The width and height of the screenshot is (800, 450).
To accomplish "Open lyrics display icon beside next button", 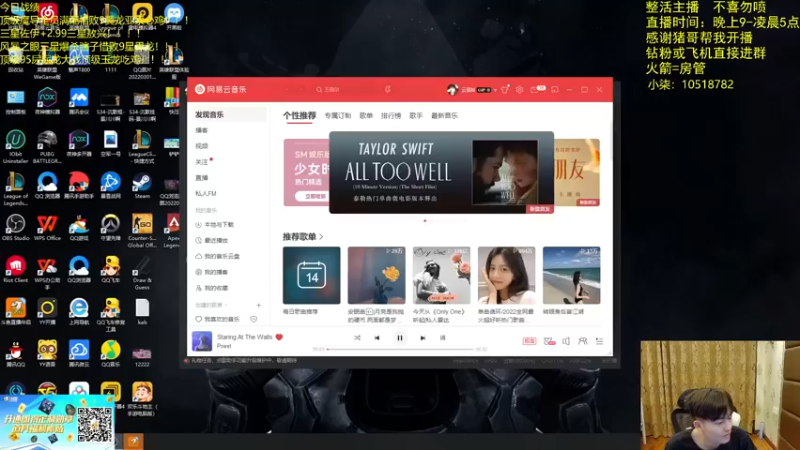I will click(x=442, y=338).
